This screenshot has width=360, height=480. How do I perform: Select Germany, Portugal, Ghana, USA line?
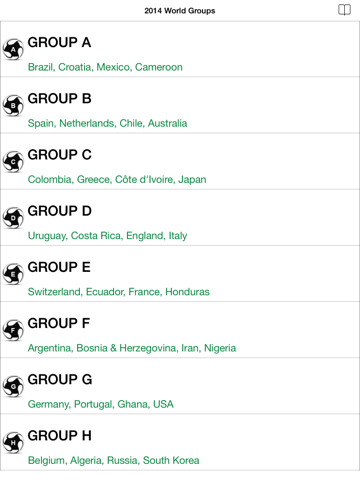[x=101, y=404]
